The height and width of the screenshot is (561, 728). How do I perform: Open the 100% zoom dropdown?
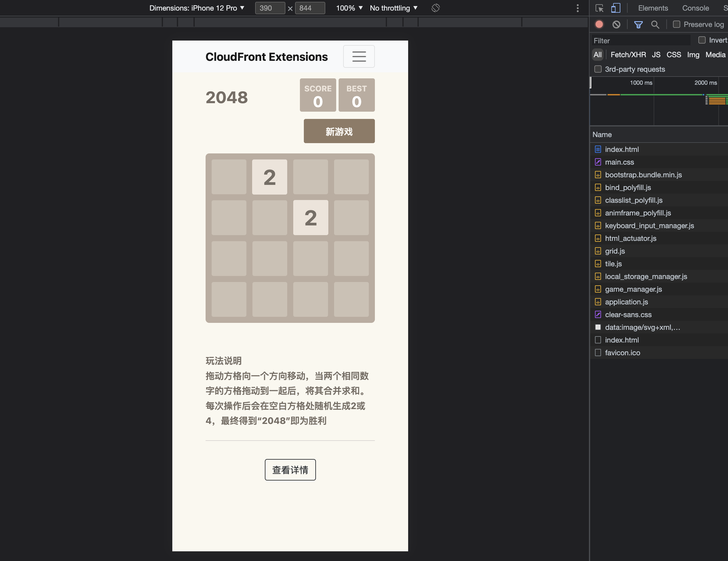349,8
